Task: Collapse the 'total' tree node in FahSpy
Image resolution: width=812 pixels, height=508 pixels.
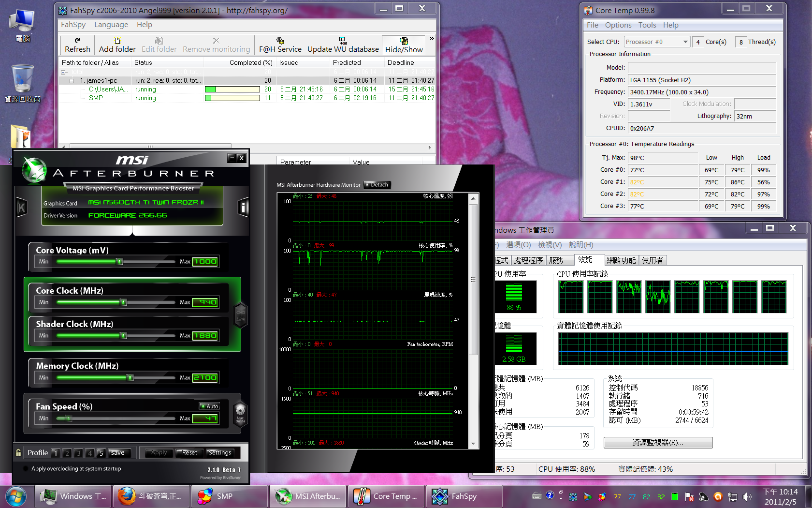Action: [x=63, y=72]
